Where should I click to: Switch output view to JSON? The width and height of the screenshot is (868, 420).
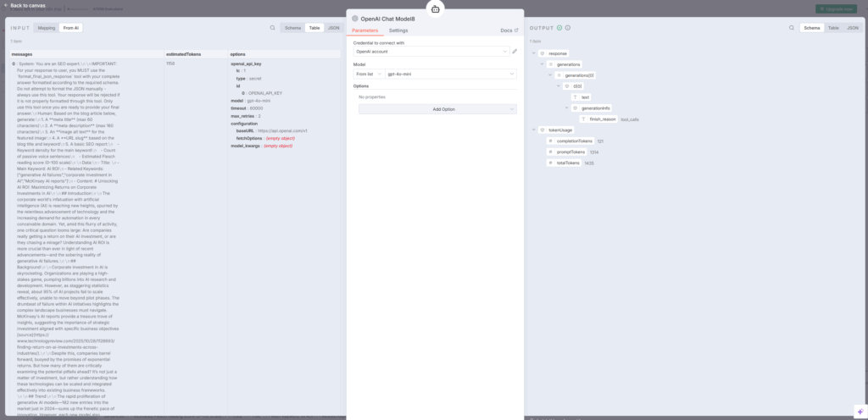853,28
